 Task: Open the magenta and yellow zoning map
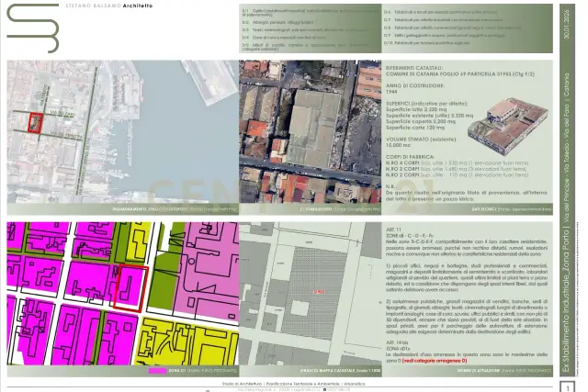coord(122,294)
